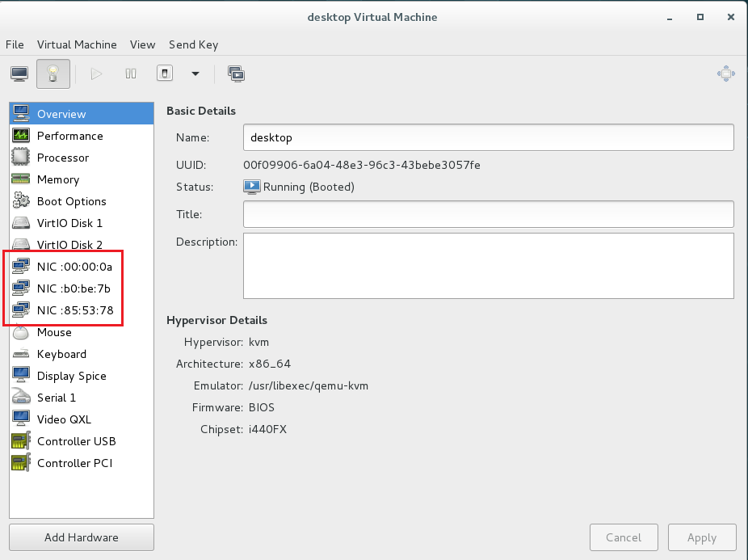Select the Keyboard entry label
The width and height of the screenshot is (748, 560).
62,354
